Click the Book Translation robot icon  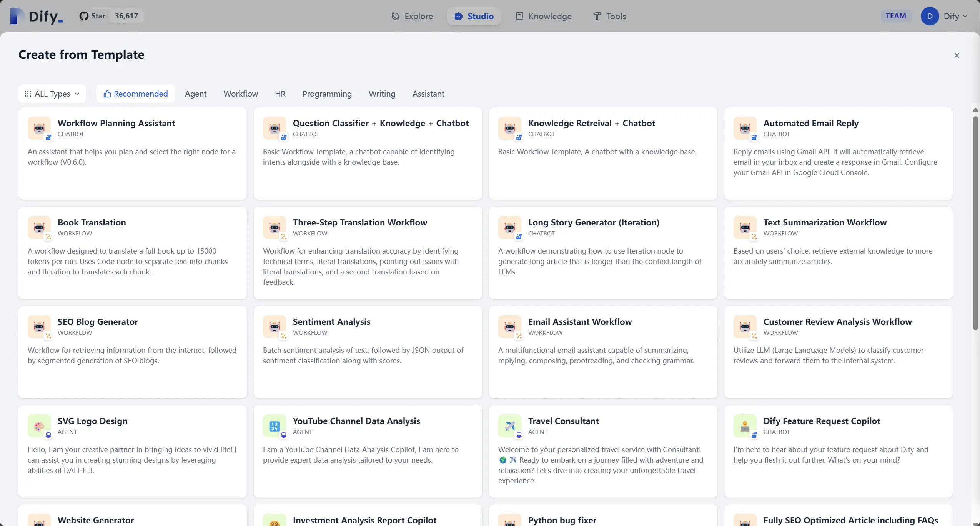coord(39,227)
